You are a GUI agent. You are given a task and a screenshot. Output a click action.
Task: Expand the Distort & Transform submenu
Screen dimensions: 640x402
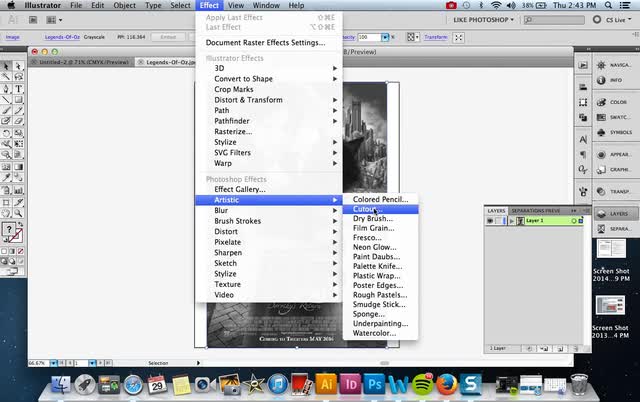(269, 100)
